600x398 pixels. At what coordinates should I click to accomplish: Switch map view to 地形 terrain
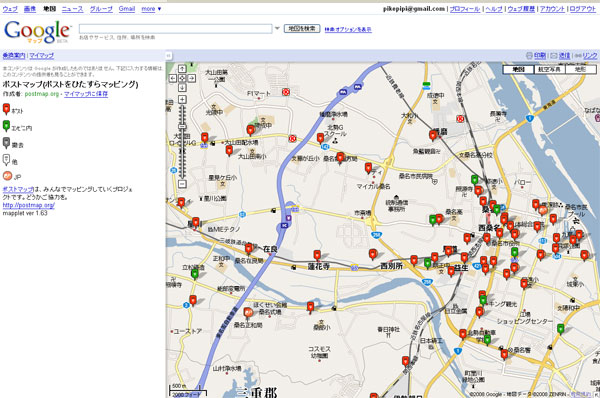(580, 69)
